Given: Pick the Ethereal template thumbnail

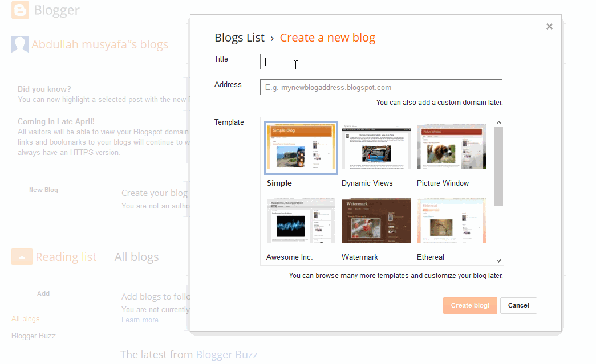Looking at the screenshot, I should click(452, 220).
